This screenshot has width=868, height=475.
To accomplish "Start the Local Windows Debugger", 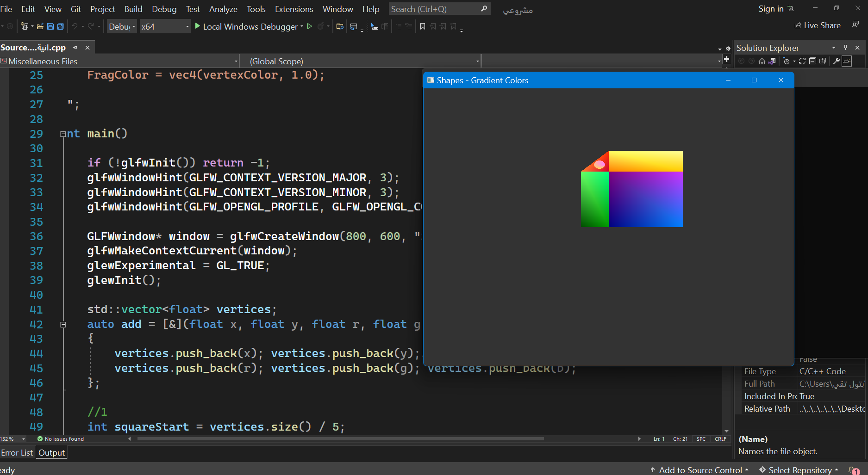I will click(248, 26).
